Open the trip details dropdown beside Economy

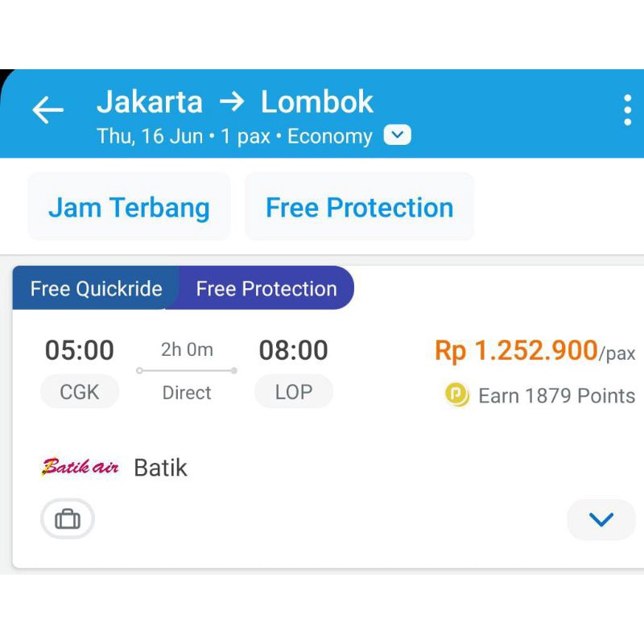398,135
